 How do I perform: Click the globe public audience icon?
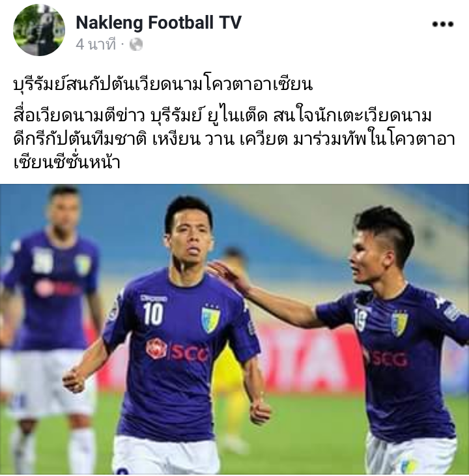pyautogui.click(x=136, y=44)
